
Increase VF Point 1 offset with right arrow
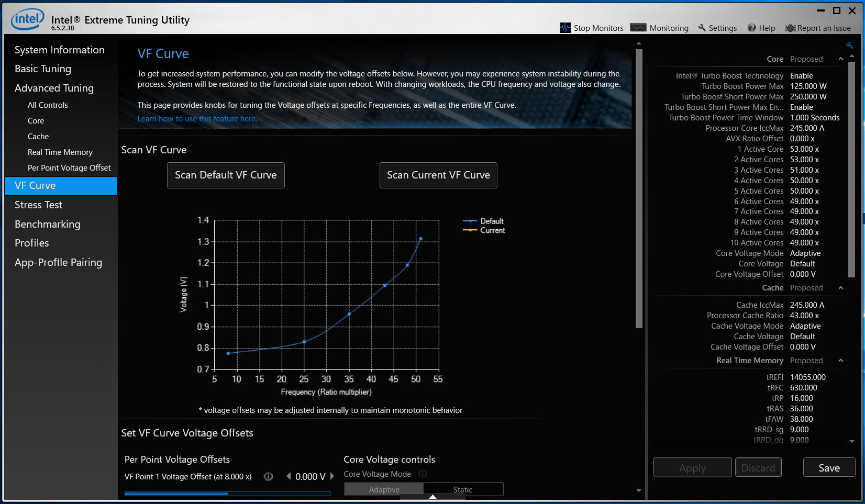[x=332, y=476]
